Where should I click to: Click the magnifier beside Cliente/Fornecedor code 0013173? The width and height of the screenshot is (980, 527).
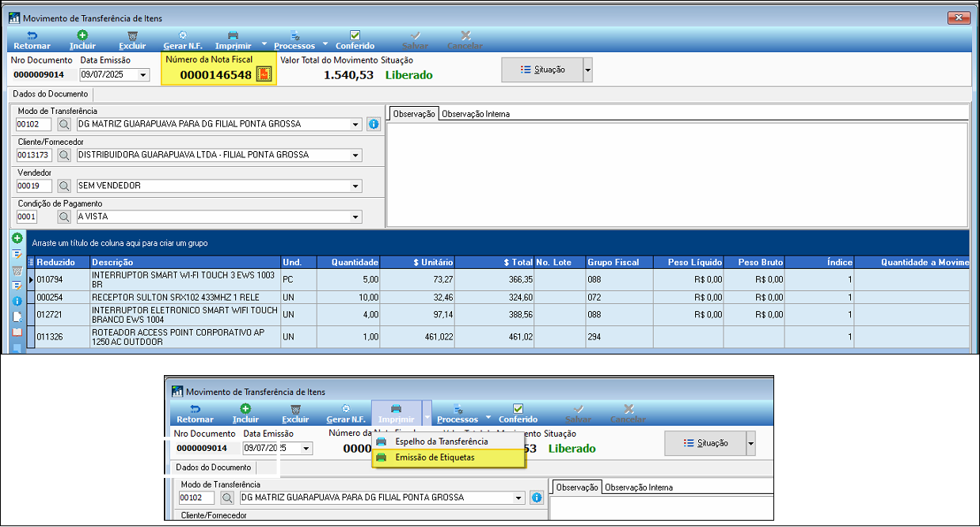(x=64, y=155)
